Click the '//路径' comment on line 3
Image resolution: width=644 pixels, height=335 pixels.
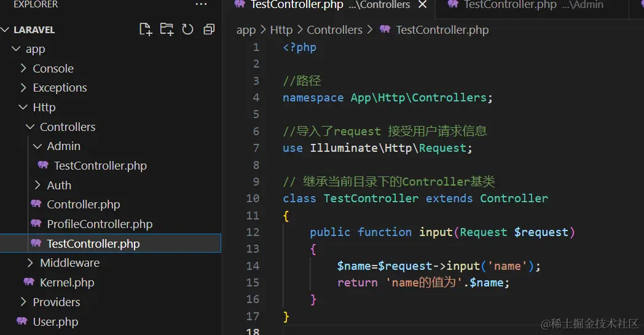click(302, 81)
